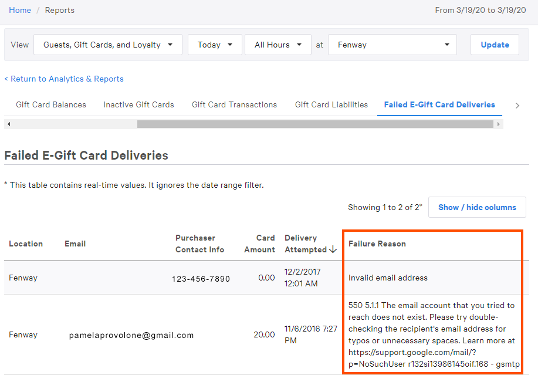Click the left arrow of the tab scrollbar
The height and width of the screenshot is (392, 538).
[x=9, y=124]
